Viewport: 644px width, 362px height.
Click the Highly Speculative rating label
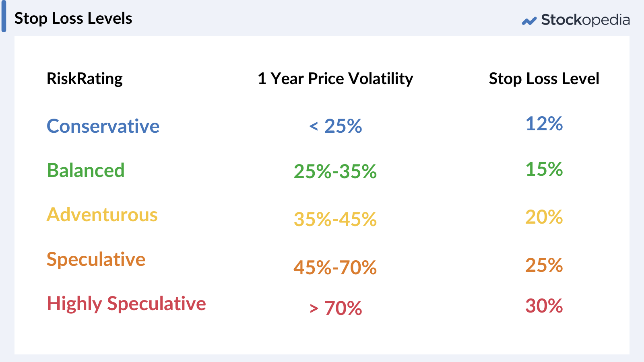126,304
